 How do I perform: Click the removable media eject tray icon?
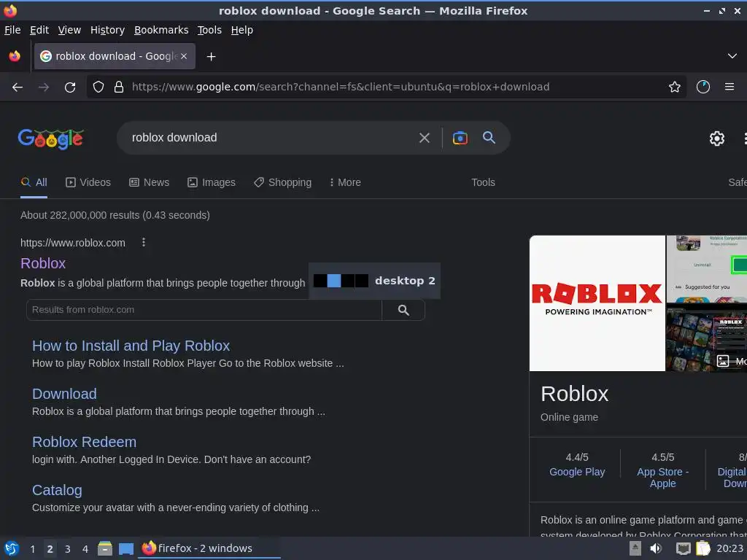(x=635, y=548)
